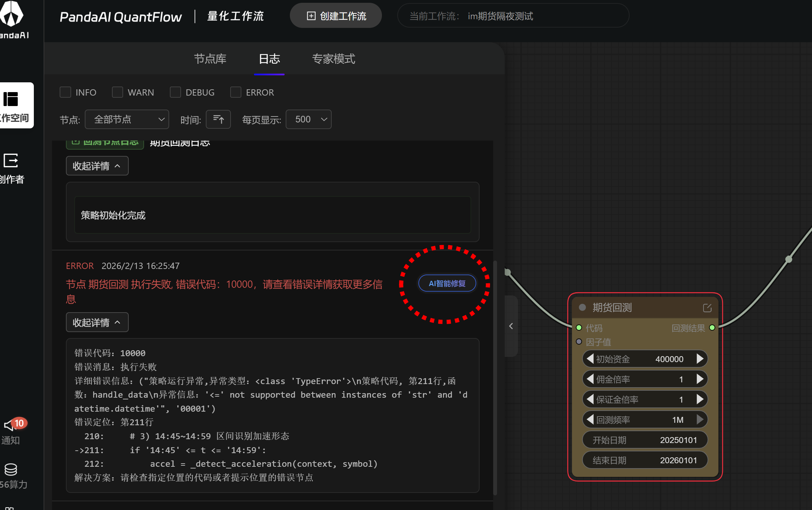Click the computing power coin-stack icon

click(x=11, y=470)
